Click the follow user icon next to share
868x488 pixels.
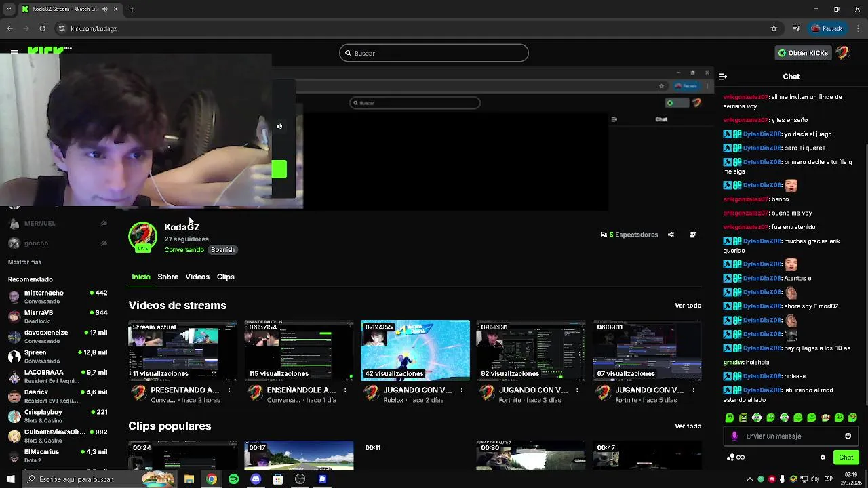coord(692,235)
